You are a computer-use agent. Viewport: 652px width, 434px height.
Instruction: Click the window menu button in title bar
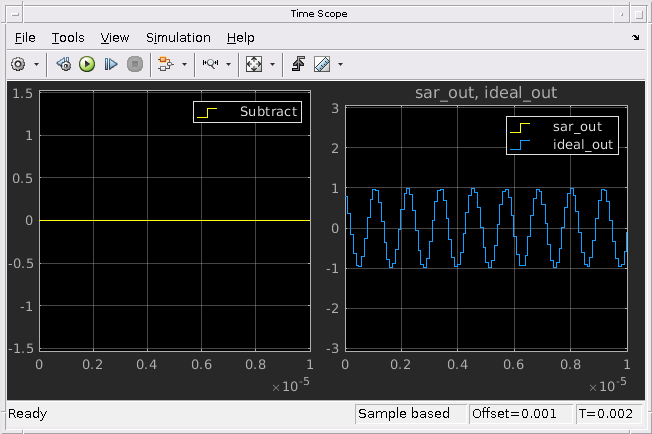(x=15, y=15)
